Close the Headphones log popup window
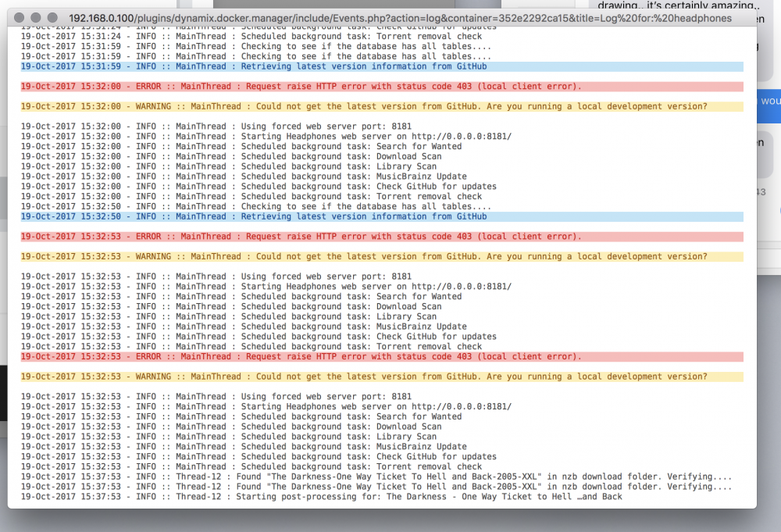The width and height of the screenshot is (781, 532). (20, 18)
